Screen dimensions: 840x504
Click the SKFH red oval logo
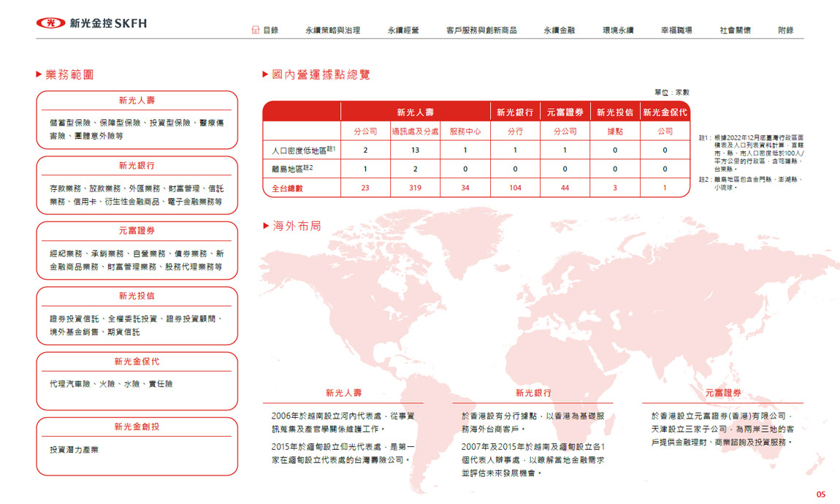pos(50,23)
